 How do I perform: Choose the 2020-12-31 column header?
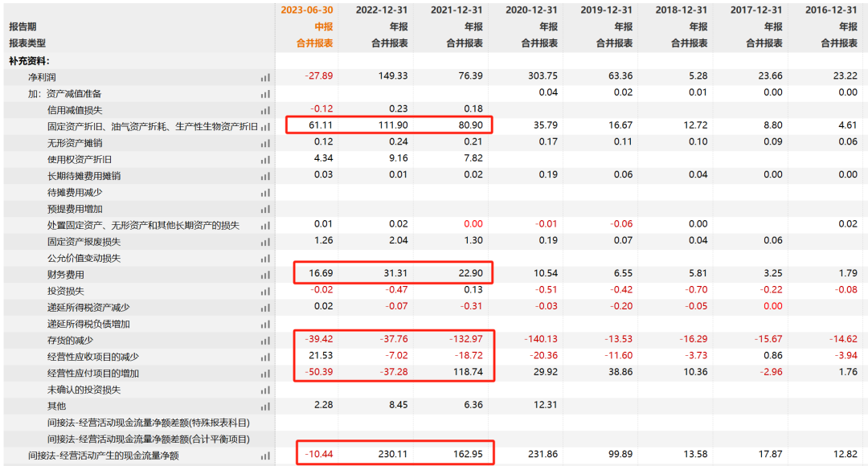tap(531, 10)
